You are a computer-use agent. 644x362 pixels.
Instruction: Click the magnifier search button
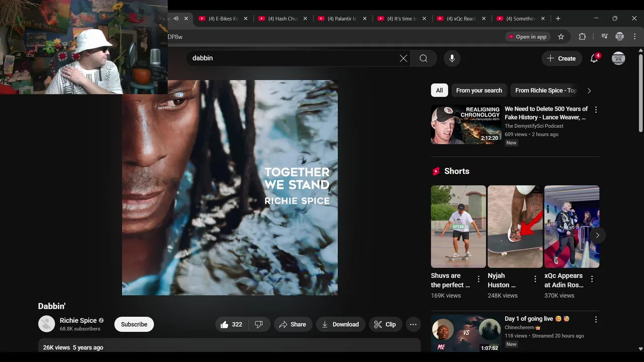424,58
